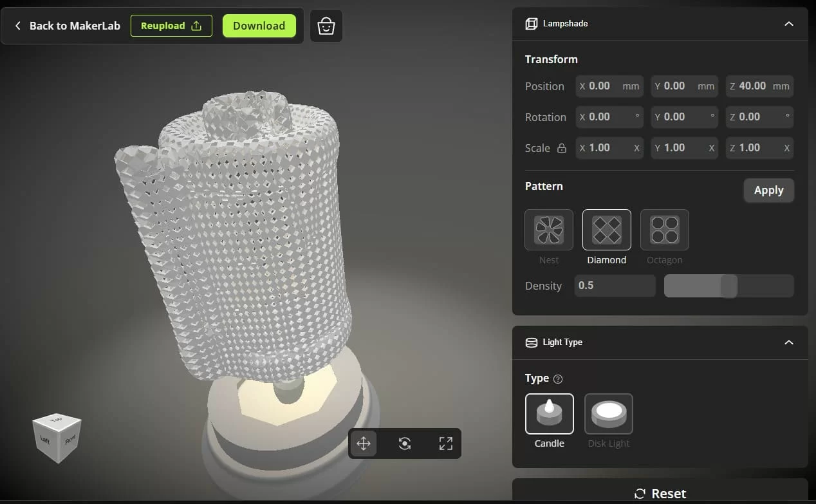Enter fullscreen view mode
Viewport: 816px width, 504px height.
point(446,443)
